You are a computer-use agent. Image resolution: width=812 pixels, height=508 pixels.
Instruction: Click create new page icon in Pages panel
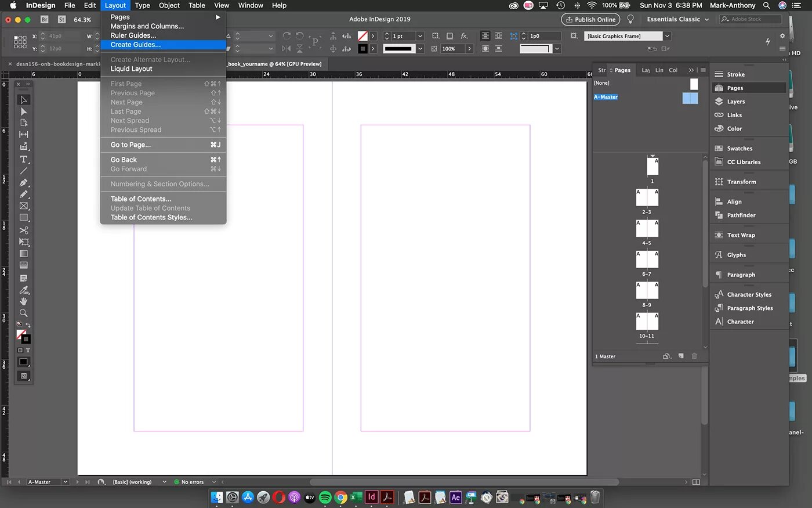coord(681,356)
